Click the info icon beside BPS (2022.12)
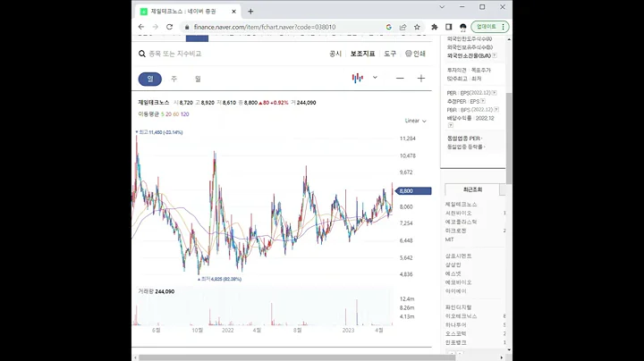This screenshot has width=644, height=361. point(496,110)
